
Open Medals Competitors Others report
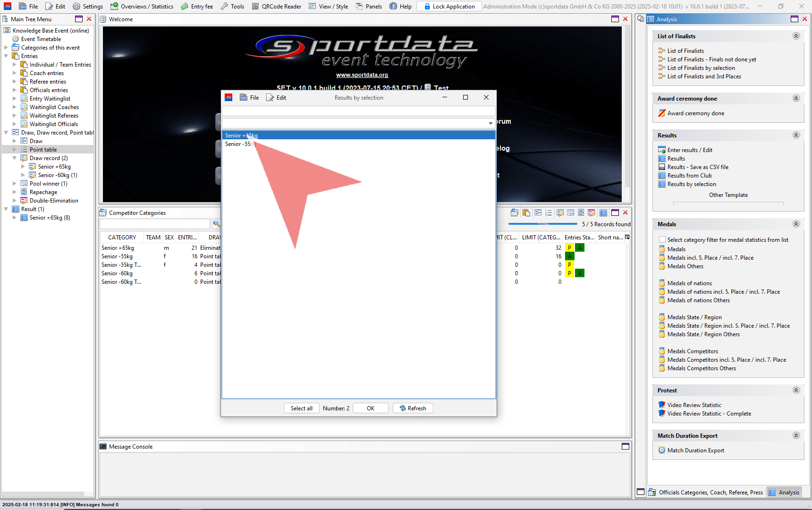pos(702,368)
